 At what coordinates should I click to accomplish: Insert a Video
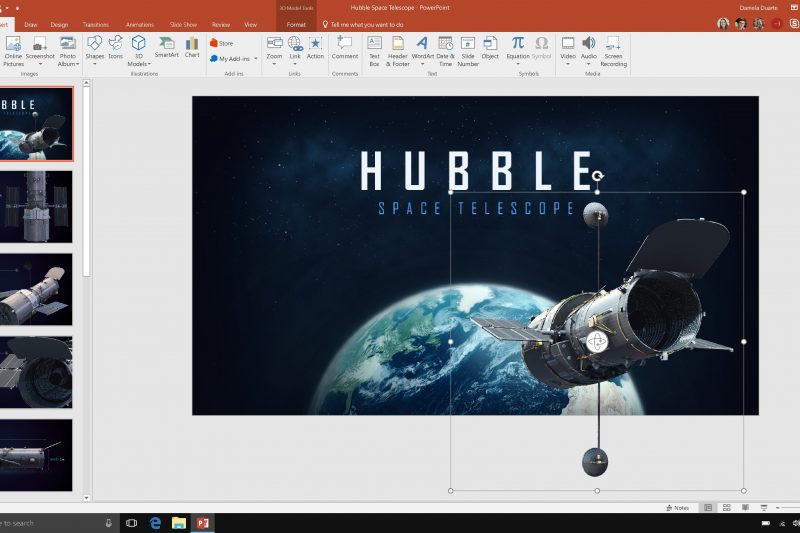tap(568, 48)
